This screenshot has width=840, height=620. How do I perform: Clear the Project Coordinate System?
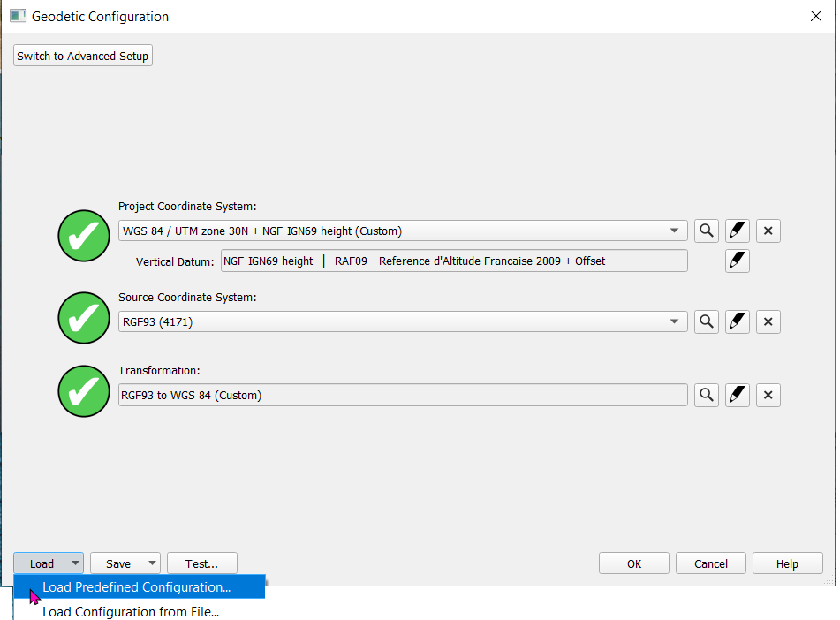pyautogui.click(x=768, y=231)
